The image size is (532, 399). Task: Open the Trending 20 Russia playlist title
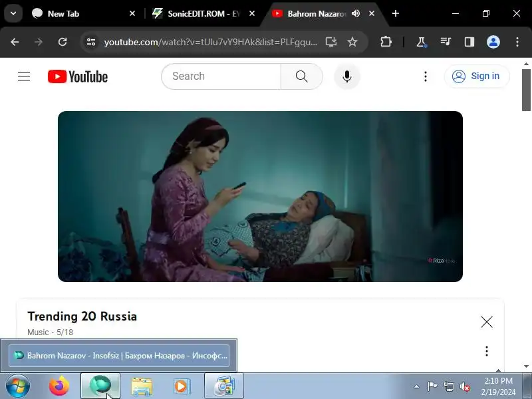82,317
